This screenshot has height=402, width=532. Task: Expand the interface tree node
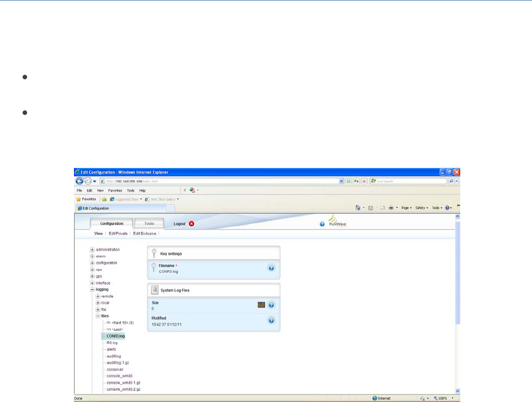92,283
